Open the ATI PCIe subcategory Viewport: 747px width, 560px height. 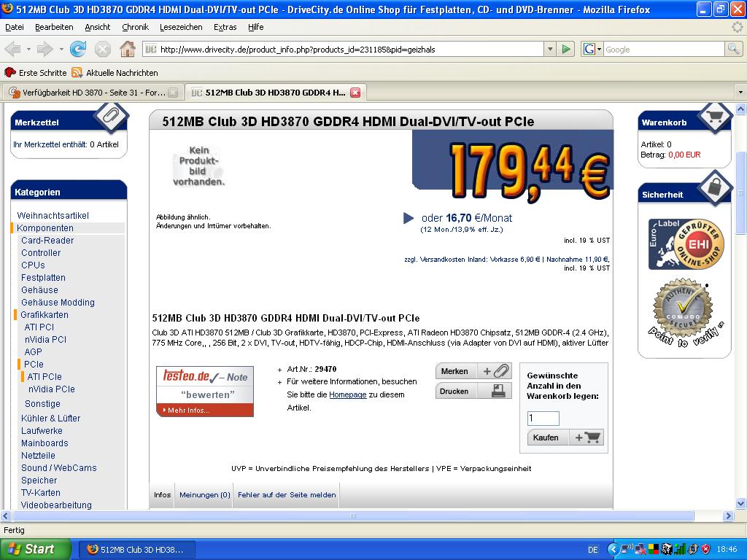point(44,377)
